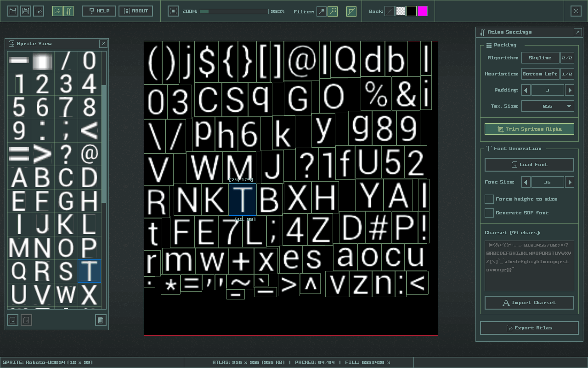The width and height of the screenshot is (588, 368).
Task: Enter fullscreen mode with the corner icon
Action: [x=576, y=11]
